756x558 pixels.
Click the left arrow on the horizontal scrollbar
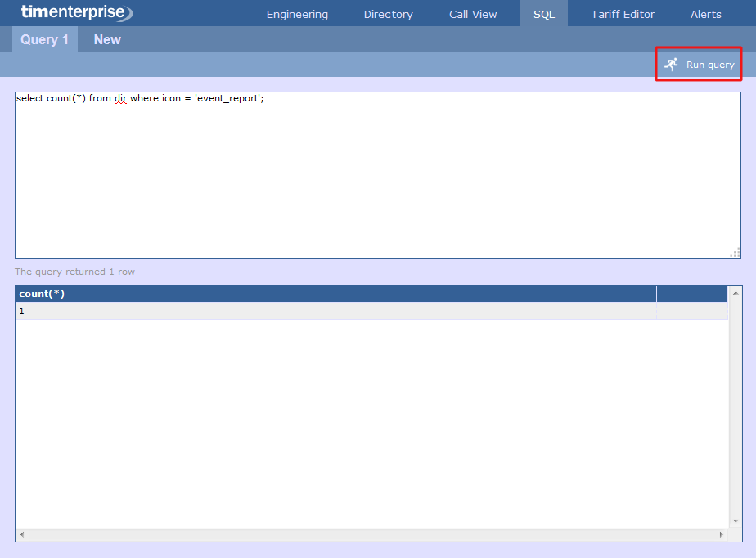coord(21,533)
